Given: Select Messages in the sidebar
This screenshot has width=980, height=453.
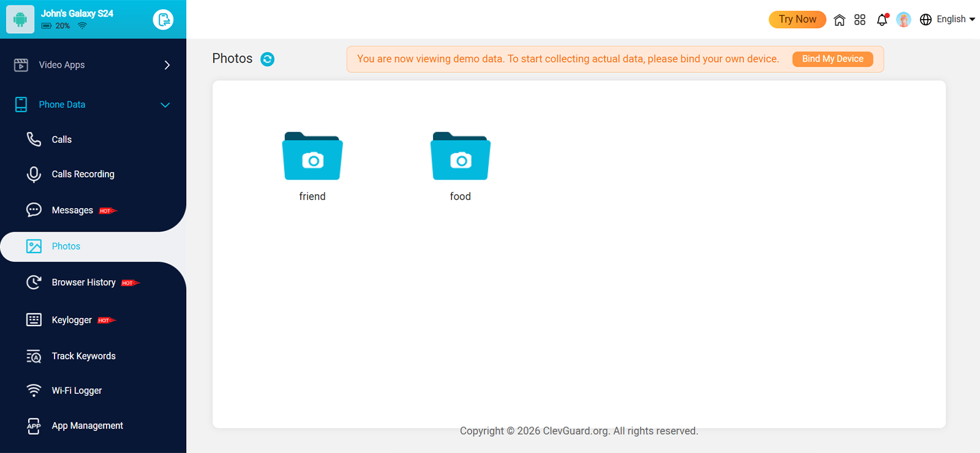Looking at the screenshot, I should [x=72, y=210].
